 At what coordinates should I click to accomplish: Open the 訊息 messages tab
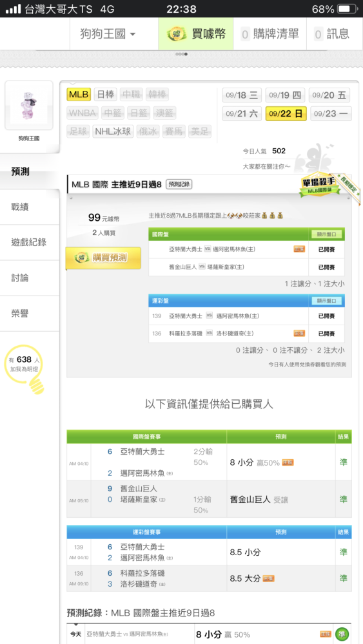coord(331,33)
